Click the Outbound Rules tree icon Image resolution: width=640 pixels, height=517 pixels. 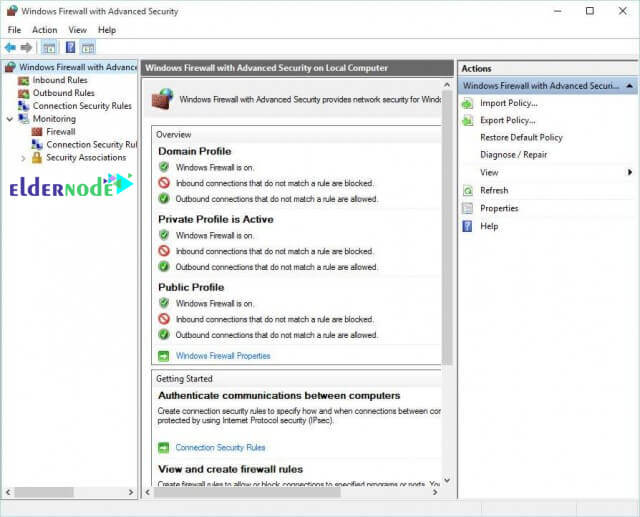(x=24, y=93)
